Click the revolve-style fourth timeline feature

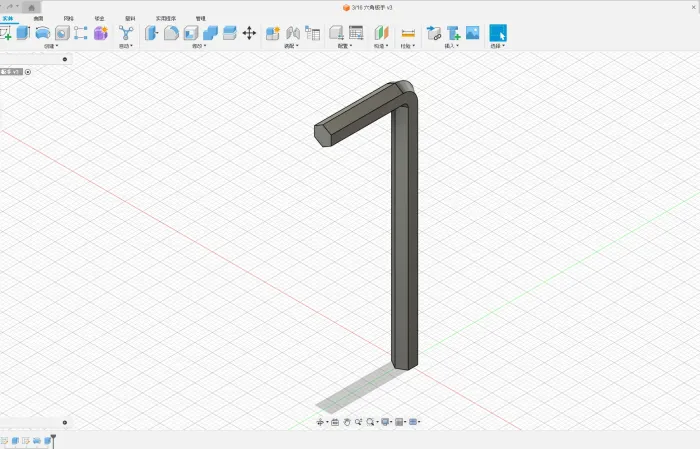(37, 441)
